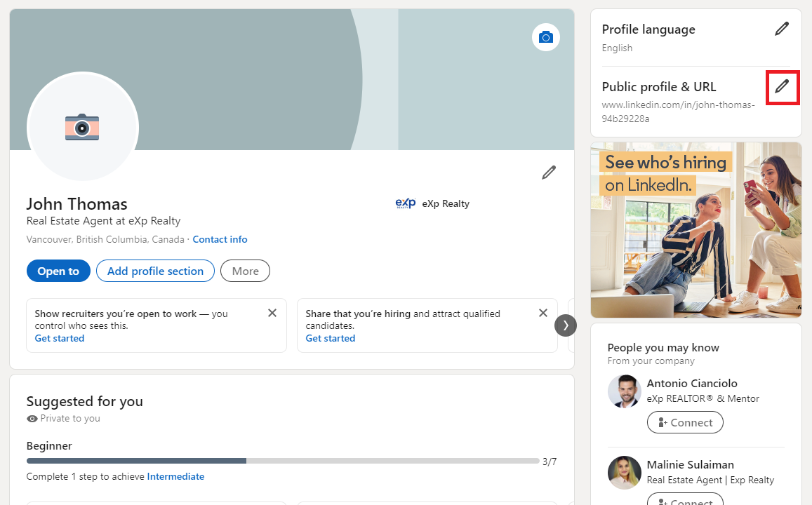Open Malinie Sulaiman's profile photo
This screenshot has width=812, height=505.
(x=624, y=472)
